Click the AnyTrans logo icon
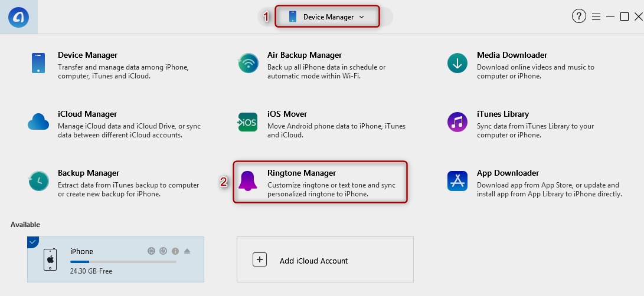The width and height of the screenshot is (644, 296). (18, 17)
